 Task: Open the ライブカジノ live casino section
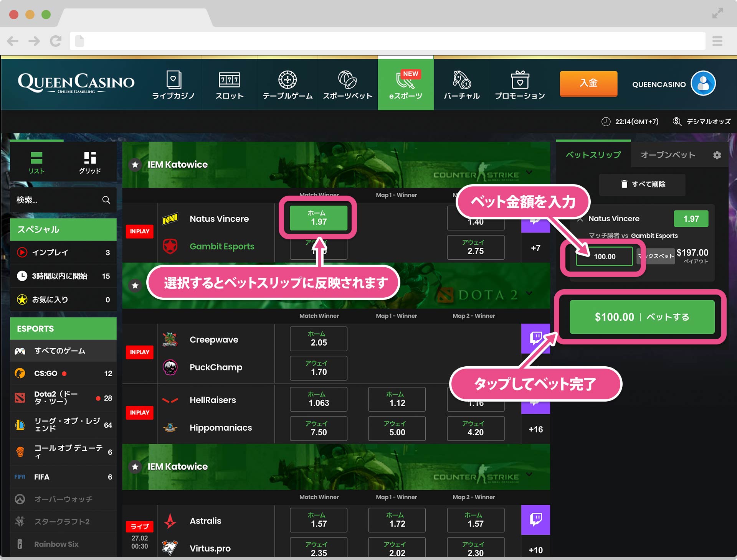point(173,85)
